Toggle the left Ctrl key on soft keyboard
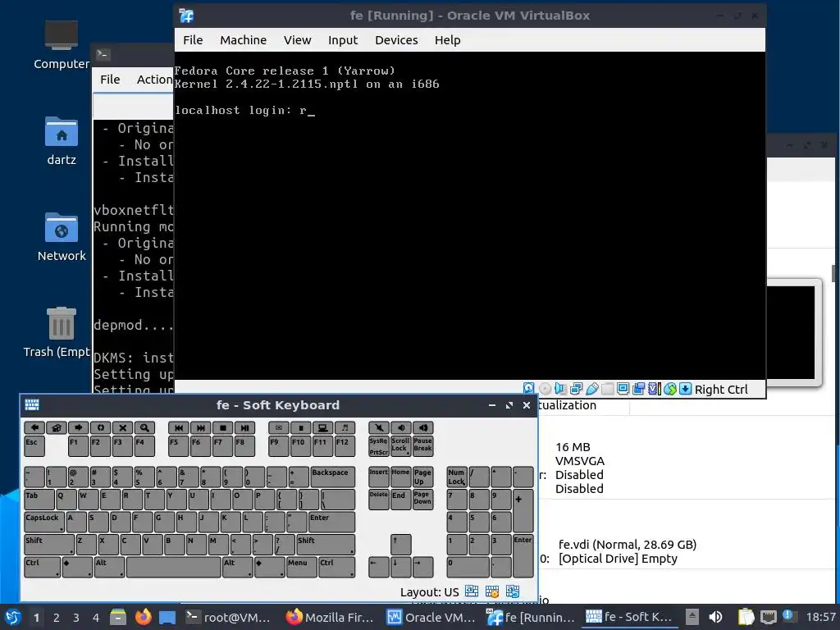 point(43,567)
